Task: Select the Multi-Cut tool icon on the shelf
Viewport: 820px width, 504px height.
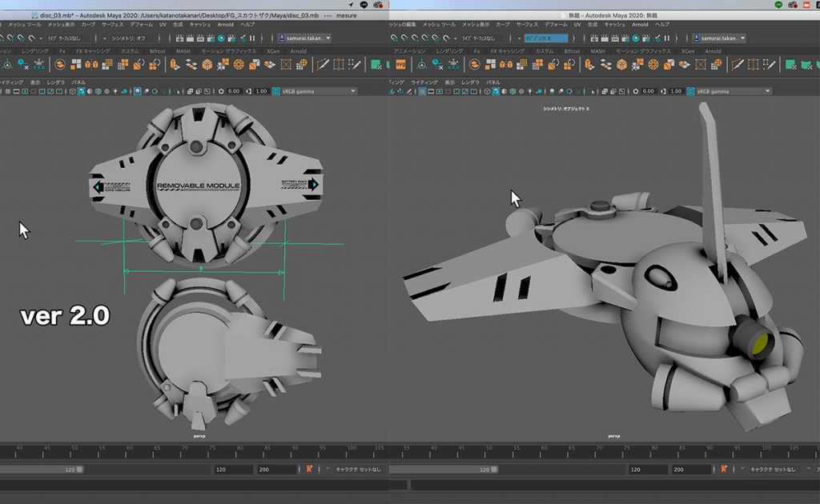Action: pyautogui.click(x=322, y=65)
